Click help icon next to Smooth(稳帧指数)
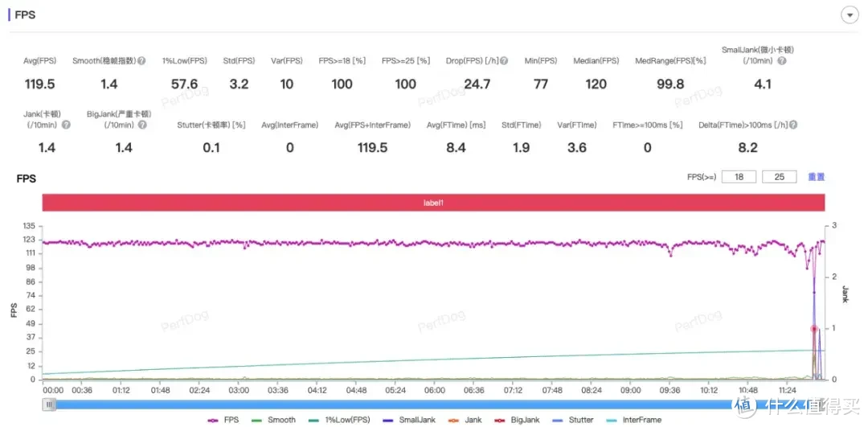The image size is (868, 427). (x=141, y=61)
